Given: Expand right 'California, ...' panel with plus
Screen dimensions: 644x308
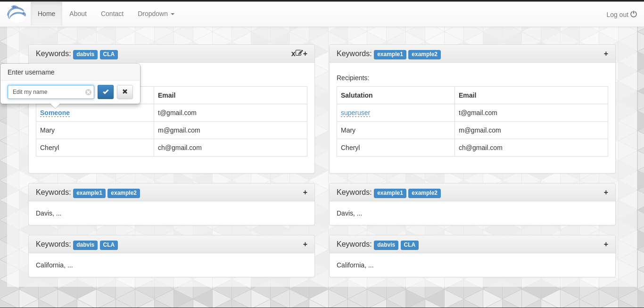Looking at the screenshot, I should (606, 244).
